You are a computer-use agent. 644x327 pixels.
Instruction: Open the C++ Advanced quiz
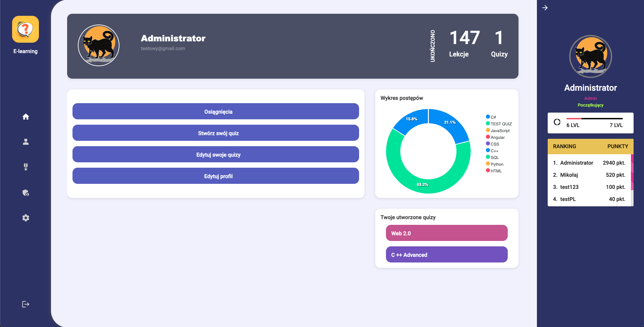pyautogui.click(x=446, y=254)
